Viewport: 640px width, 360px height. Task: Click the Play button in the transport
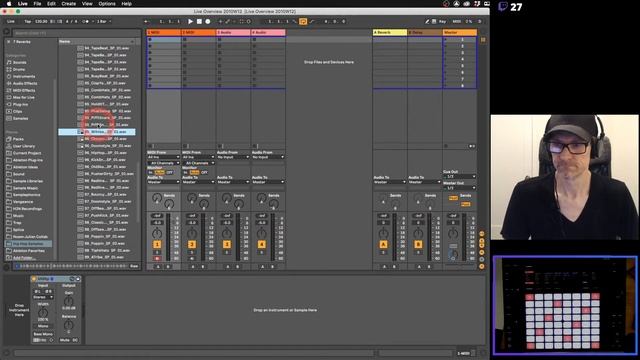[x=190, y=21]
